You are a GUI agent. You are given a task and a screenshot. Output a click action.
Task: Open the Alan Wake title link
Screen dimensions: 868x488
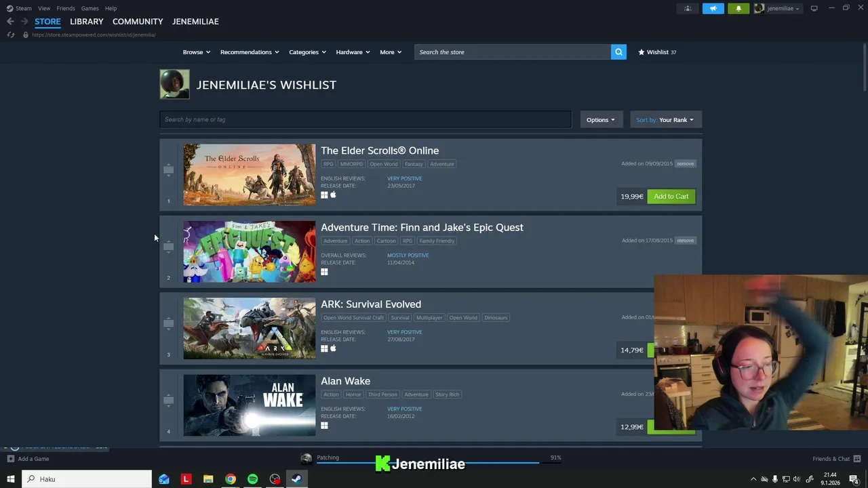pos(346,381)
